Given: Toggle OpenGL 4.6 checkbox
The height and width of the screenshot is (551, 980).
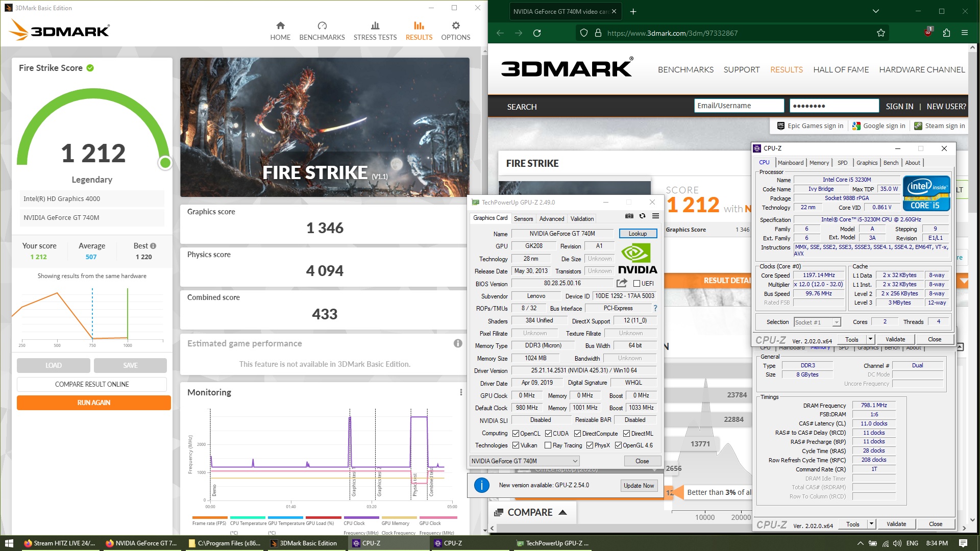Looking at the screenshot, I should pos(618,445).
